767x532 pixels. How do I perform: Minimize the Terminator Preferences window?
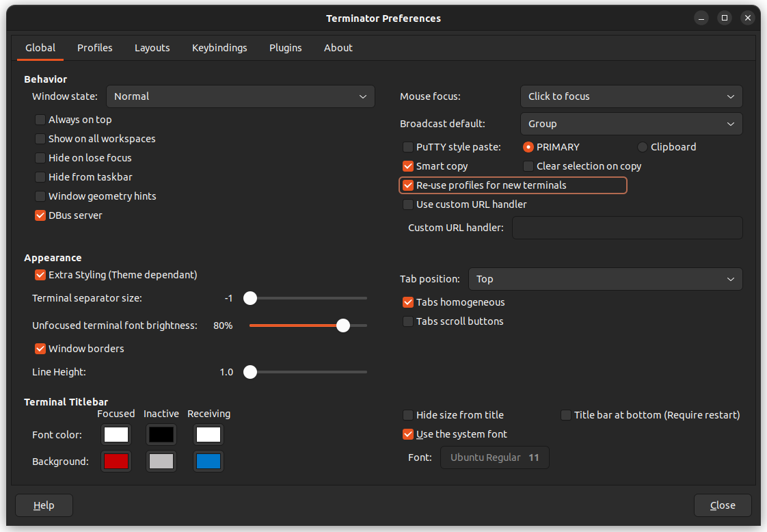[701, 18]
